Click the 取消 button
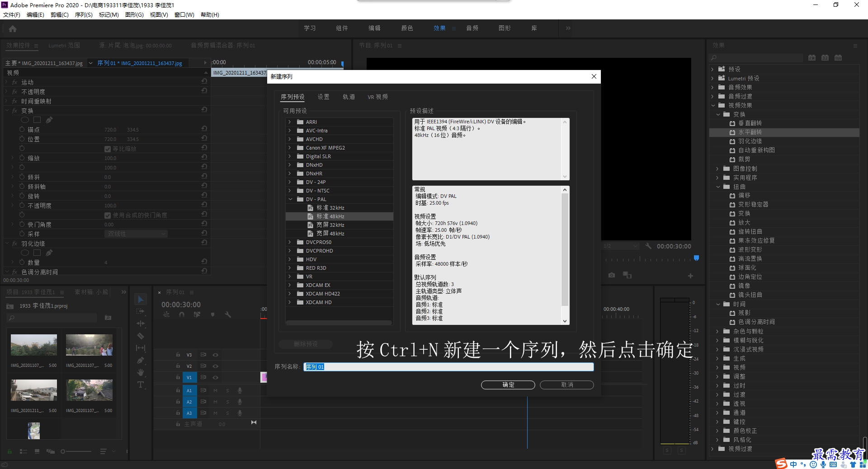This screenshot has height=469, width=868. 567,385
